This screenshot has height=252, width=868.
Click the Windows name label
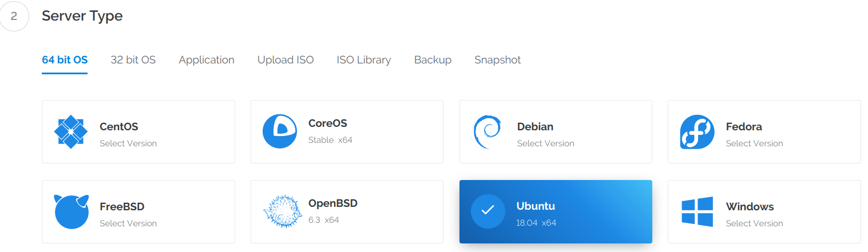click(750, 207)
